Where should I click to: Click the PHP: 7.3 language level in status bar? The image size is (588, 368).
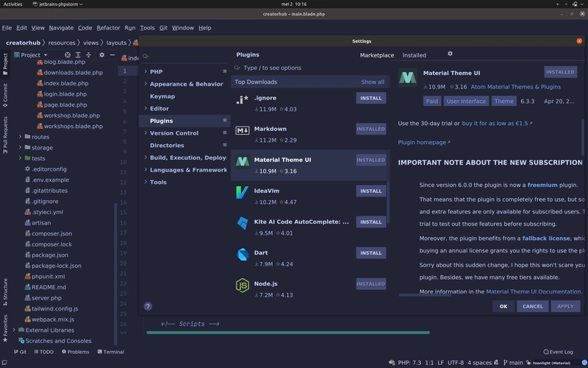tap(409, 363)
